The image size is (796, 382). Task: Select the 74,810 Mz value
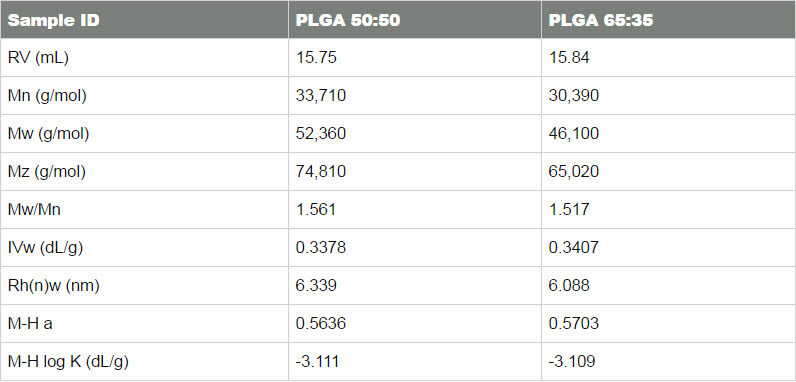point(320,172)
